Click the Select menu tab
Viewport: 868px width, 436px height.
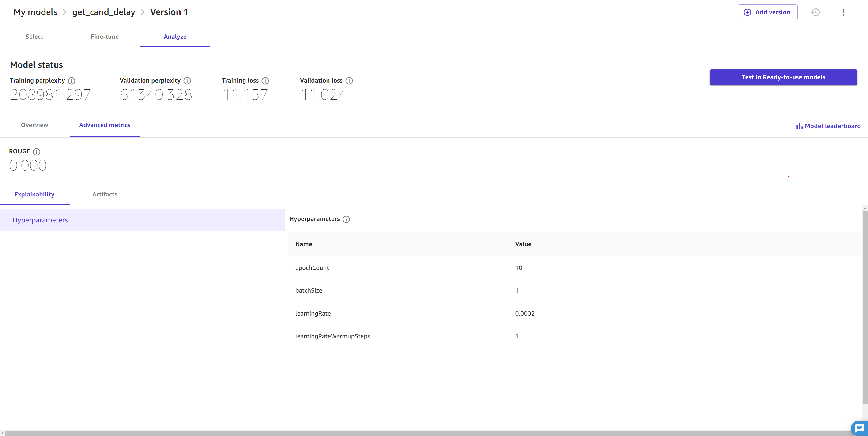[x=34, y=36]
